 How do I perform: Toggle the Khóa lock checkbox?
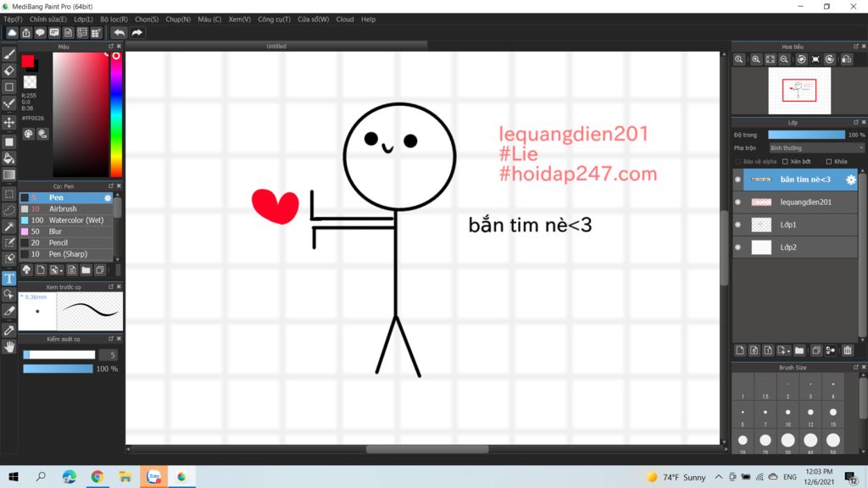pos(829,162)
